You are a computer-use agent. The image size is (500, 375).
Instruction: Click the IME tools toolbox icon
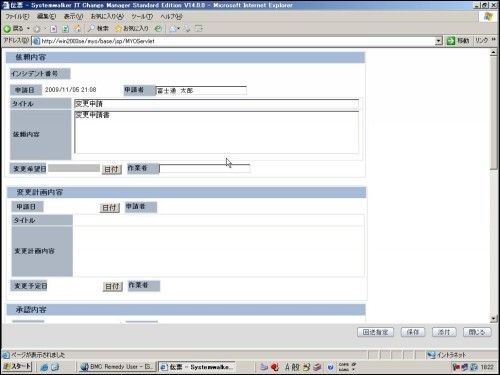(x=317, y=367)
